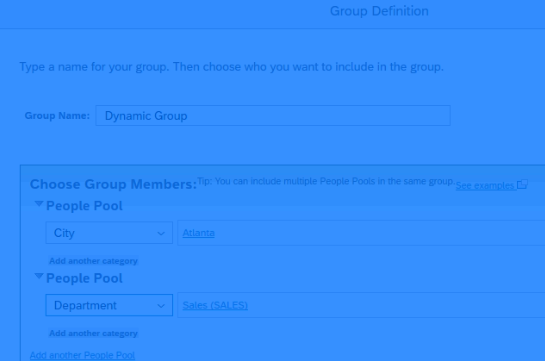Select the People Pool heading above City
This screenshot has width=545, height=361.
84,206
